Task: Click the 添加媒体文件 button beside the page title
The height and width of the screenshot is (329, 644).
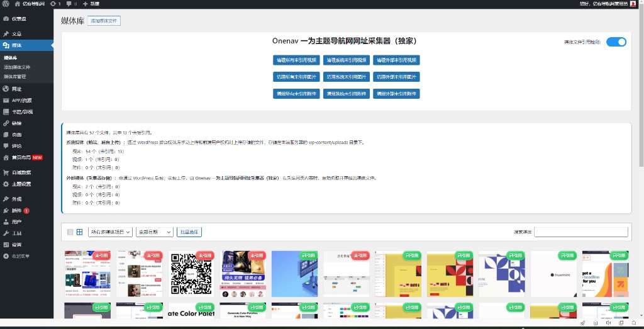Action: click(x=104, y=21)
